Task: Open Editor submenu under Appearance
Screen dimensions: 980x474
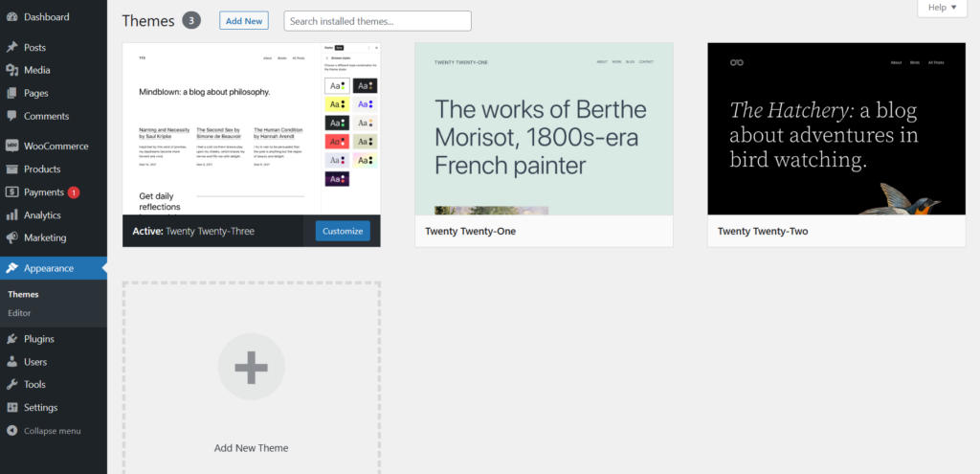Action: tap(19, 313)
